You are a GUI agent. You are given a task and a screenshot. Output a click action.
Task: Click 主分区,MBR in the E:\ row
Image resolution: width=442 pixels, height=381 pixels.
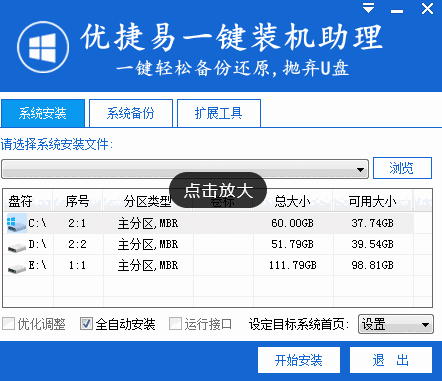[x=148, y=266]
